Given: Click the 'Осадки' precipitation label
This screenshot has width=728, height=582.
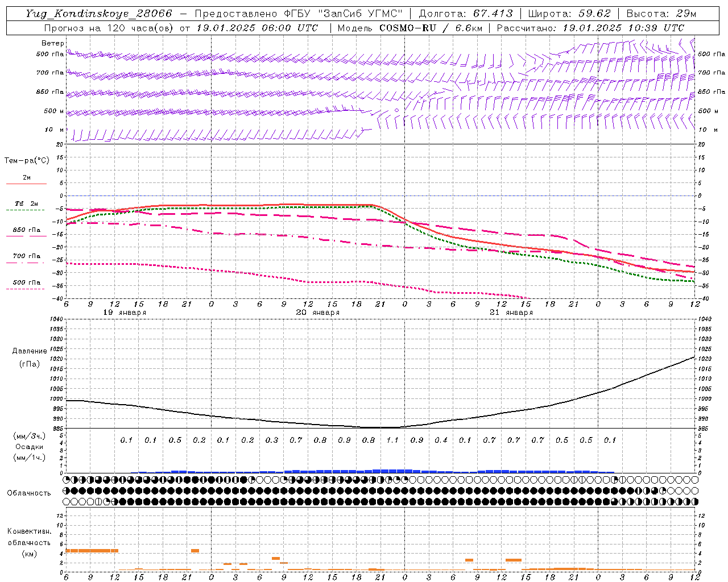Looking at the screenshot, I should click(30, 447).
